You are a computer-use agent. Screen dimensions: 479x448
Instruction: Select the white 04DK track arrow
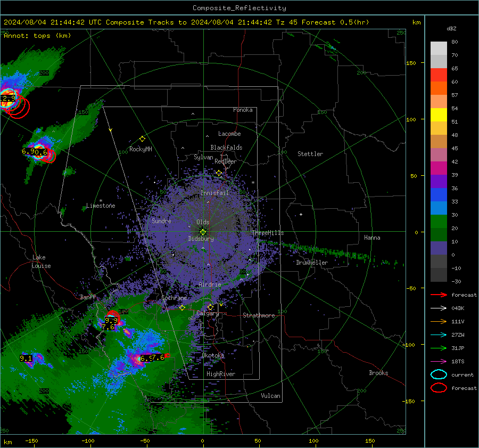point(439,308)
